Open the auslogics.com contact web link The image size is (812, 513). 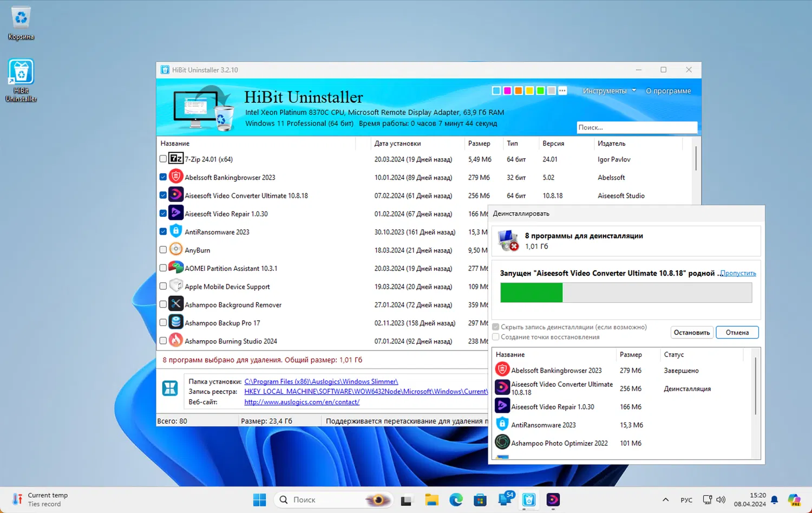(302, 402)
